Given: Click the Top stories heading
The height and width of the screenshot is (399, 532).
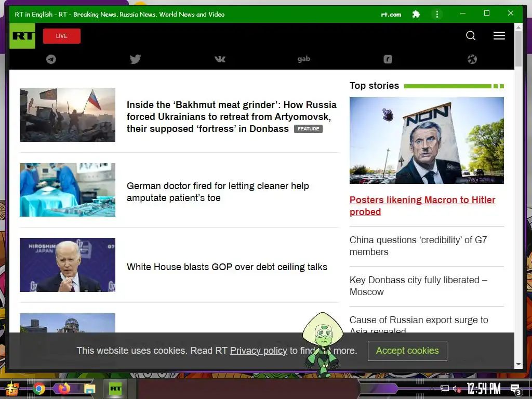Looking at the screenshot, I should (x=374, y=86).
